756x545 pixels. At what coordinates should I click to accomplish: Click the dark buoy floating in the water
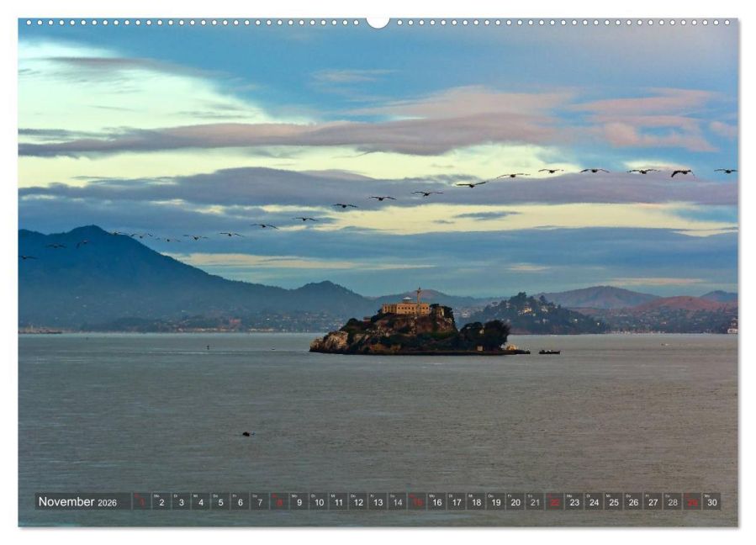246,434
